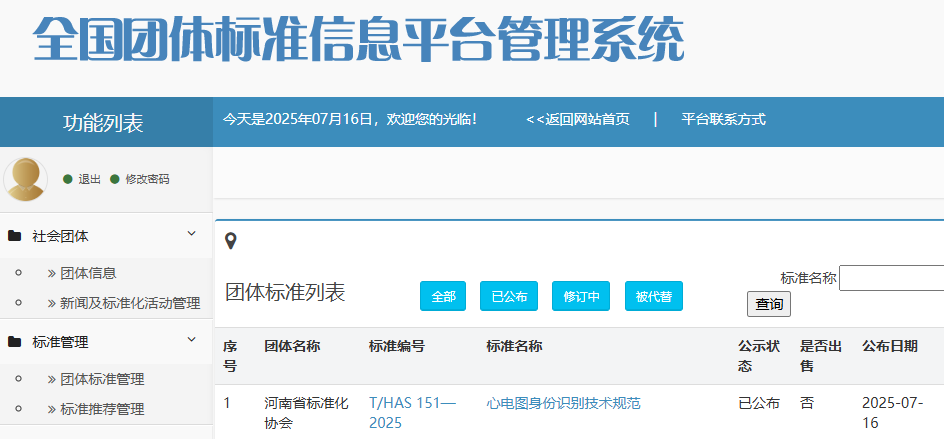Click the folder icon beside 标准管理

tap(14, 341)
